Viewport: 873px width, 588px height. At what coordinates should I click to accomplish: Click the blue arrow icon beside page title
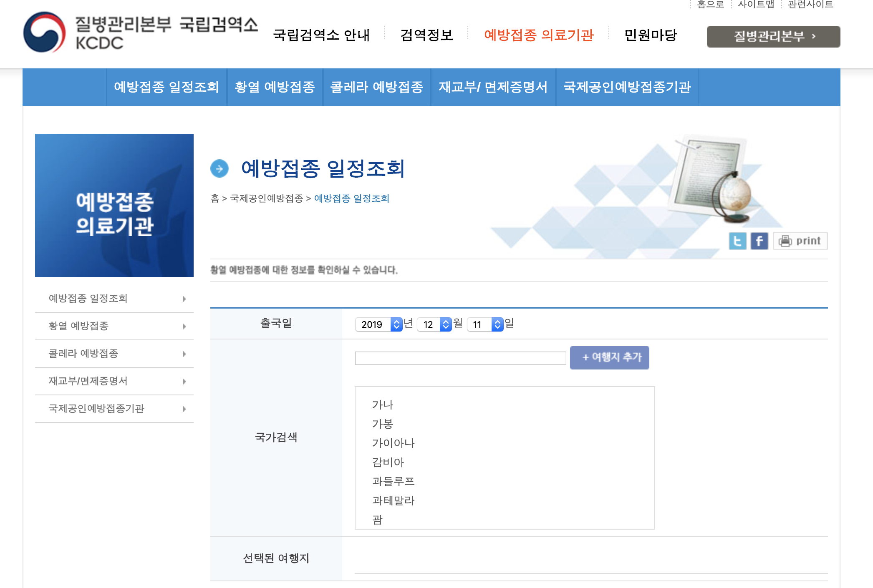(x=220, y=168)
